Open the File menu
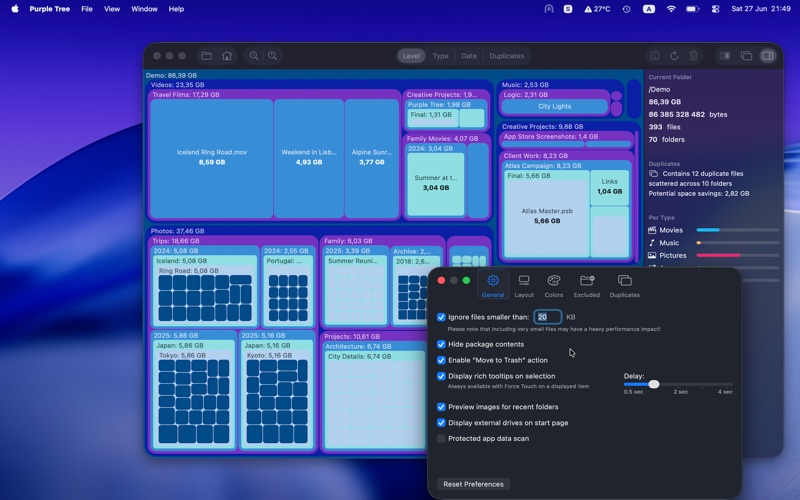This screenshot has height=500, width=800. (87, 9)
